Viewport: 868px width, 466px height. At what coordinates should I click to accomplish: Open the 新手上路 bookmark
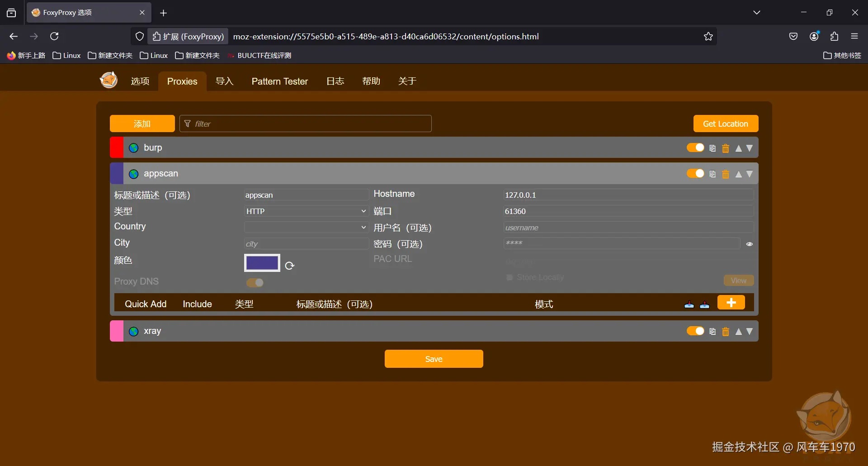click(26, 56)
